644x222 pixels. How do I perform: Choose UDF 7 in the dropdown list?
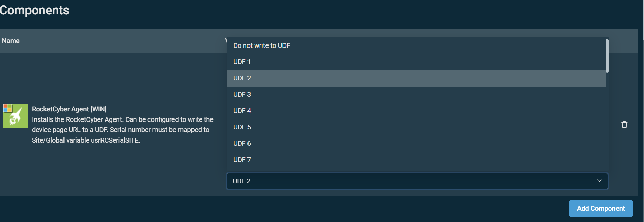click(242, 160)
